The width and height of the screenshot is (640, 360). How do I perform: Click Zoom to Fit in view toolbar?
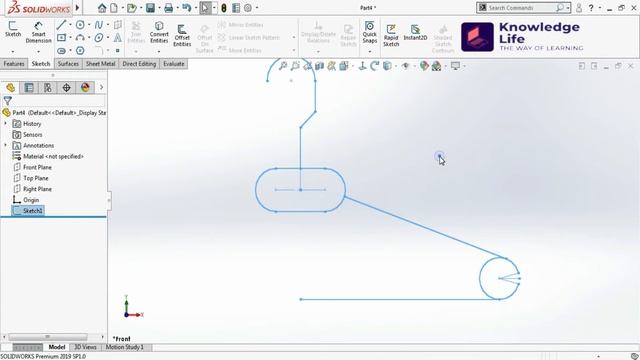tap(282, 66)
